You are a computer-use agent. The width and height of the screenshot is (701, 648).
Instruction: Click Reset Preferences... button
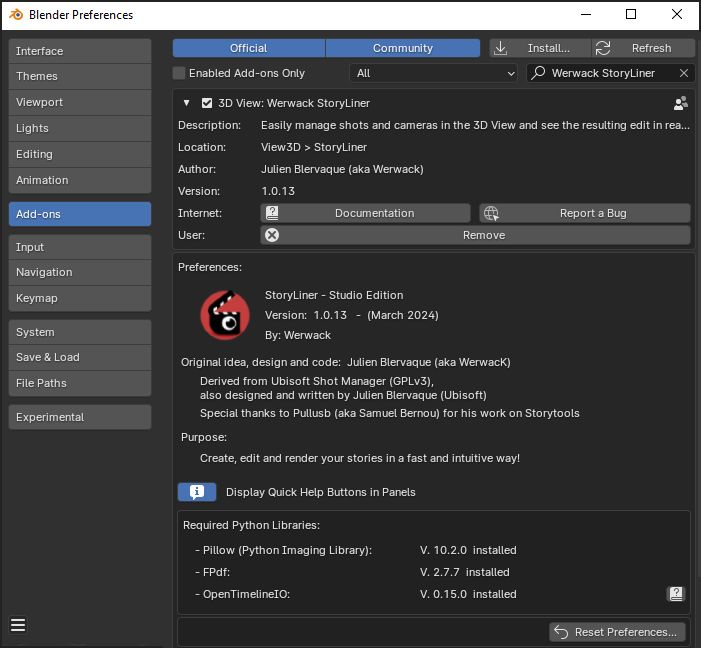[617, 632]
